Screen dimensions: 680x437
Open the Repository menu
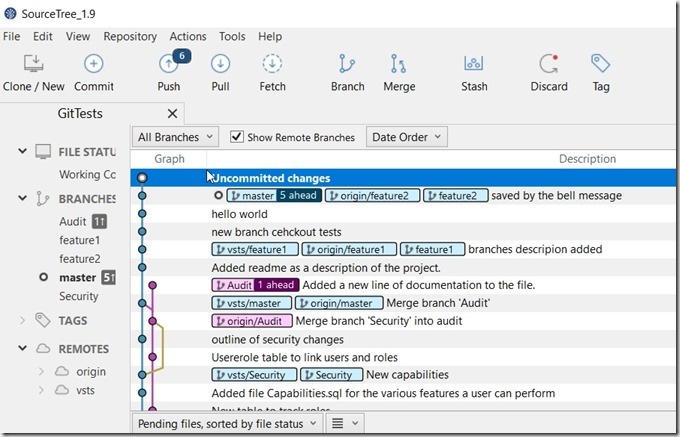click(x=130, y=36)
